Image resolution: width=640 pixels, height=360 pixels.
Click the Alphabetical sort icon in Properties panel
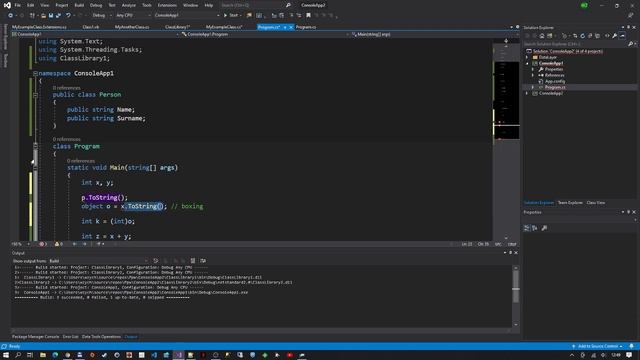[x=535, y=228]
